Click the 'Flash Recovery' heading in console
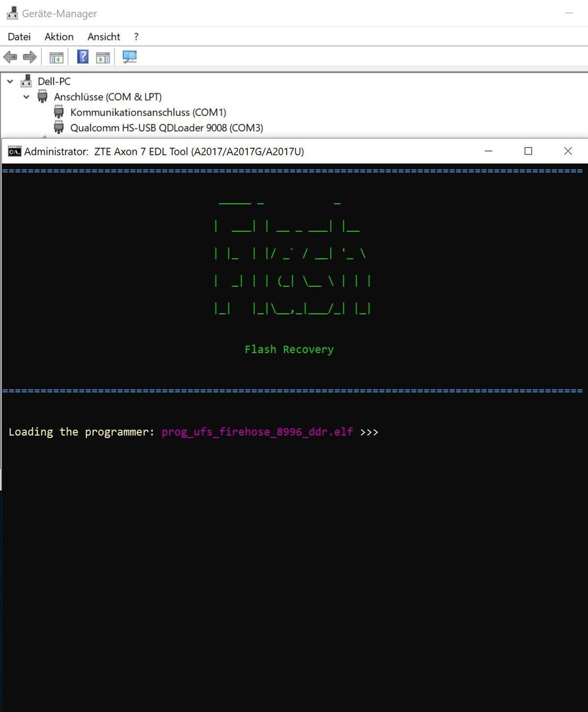The height and width of the screenshot is (712, 588). point(289,349)
